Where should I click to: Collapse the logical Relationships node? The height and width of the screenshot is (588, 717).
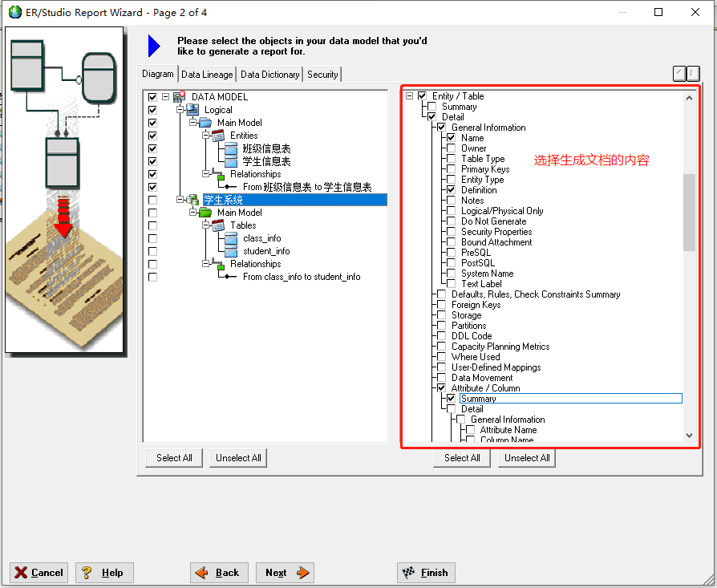tap(206, 174)
